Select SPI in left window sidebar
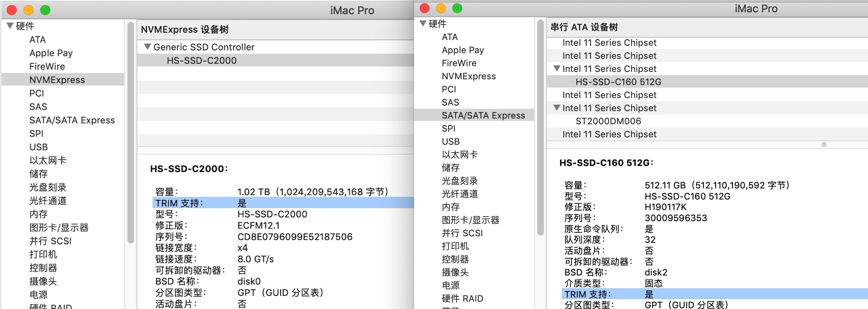The image size is (868, 309). coord(36,134)
